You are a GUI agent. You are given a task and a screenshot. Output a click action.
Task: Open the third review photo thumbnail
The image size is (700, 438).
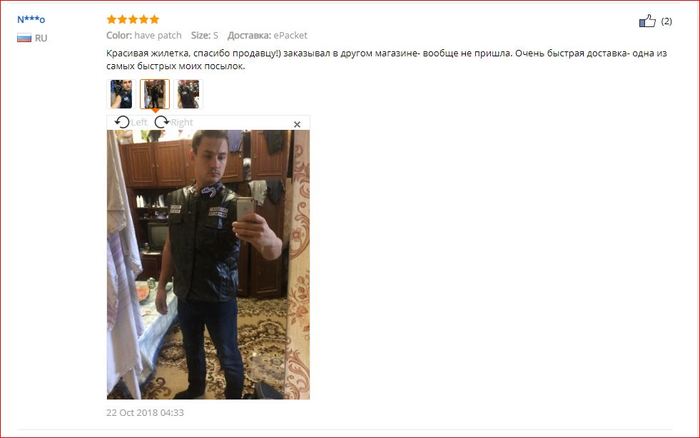click(188, 94)
